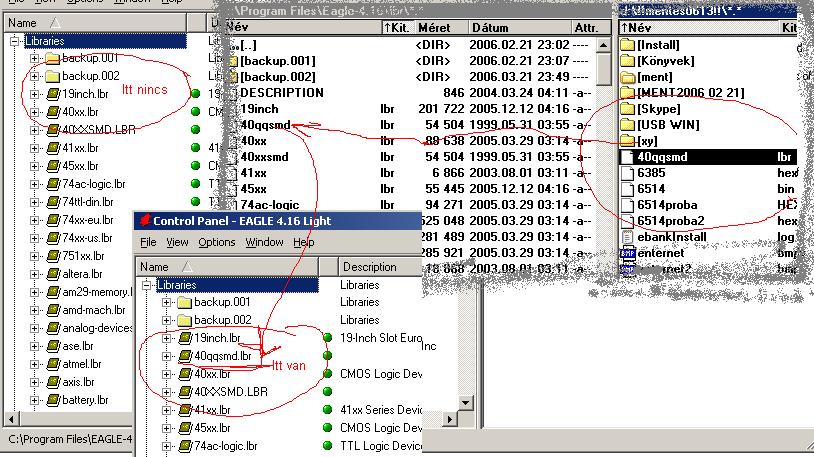
Task: Click battery.lbr library icon in background window
Action: pyautogui.click(x=53, y=400)
